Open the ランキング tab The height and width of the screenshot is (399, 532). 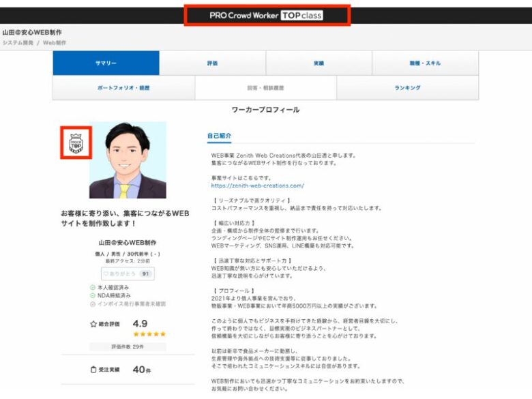tap(407, 88)
